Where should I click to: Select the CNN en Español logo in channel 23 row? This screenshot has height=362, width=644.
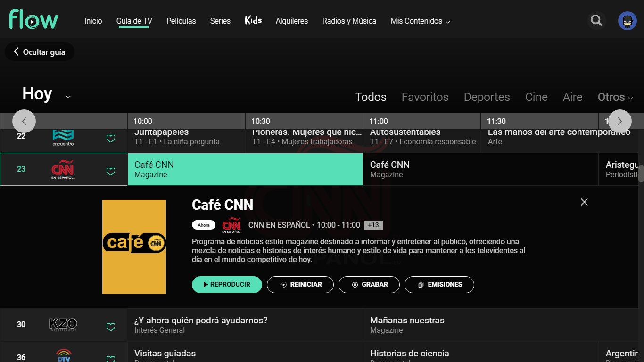pyautogui.click(x=63, y=170)
